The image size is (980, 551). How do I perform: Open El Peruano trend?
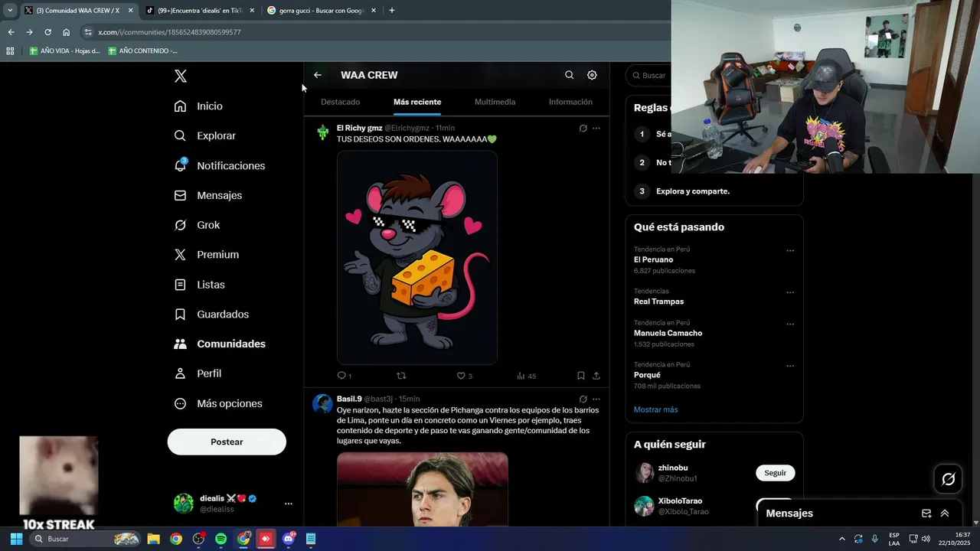654,259
